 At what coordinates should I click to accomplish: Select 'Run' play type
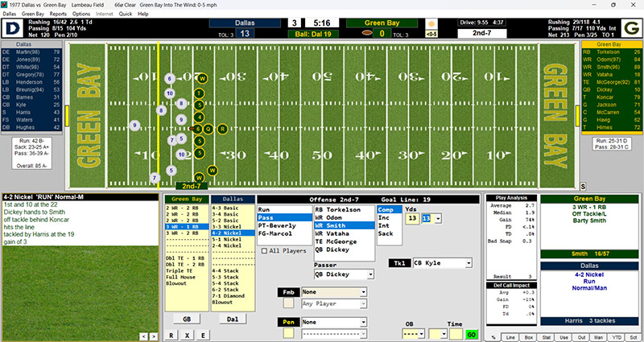pos(285,210)
